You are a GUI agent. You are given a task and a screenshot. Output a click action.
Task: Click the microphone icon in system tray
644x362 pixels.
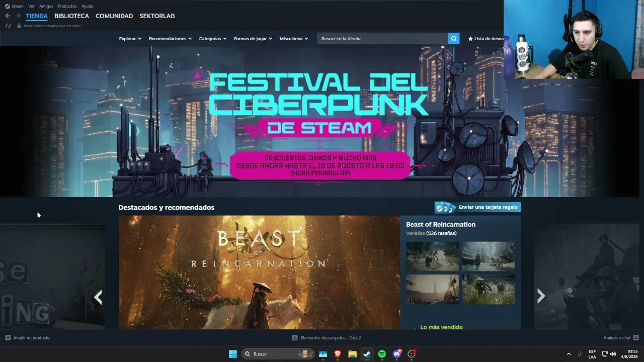coord(580,354)
